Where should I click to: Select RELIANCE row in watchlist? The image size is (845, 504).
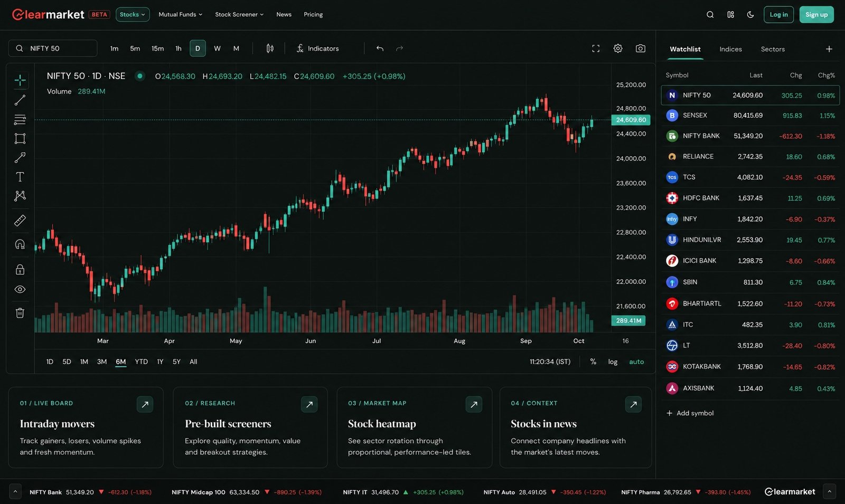click(750, 157)
